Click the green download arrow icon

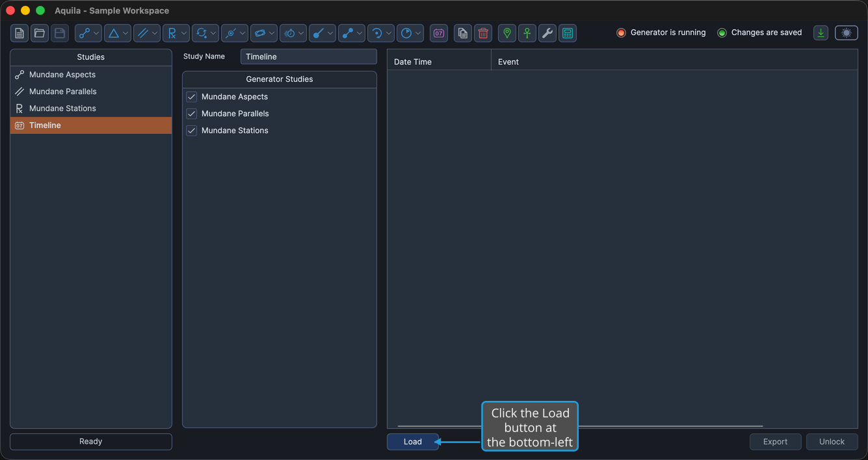click(821, 33)
